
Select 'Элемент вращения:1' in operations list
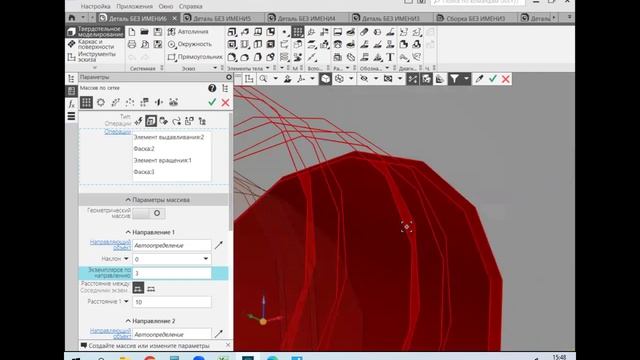click(x=163, y=160)
